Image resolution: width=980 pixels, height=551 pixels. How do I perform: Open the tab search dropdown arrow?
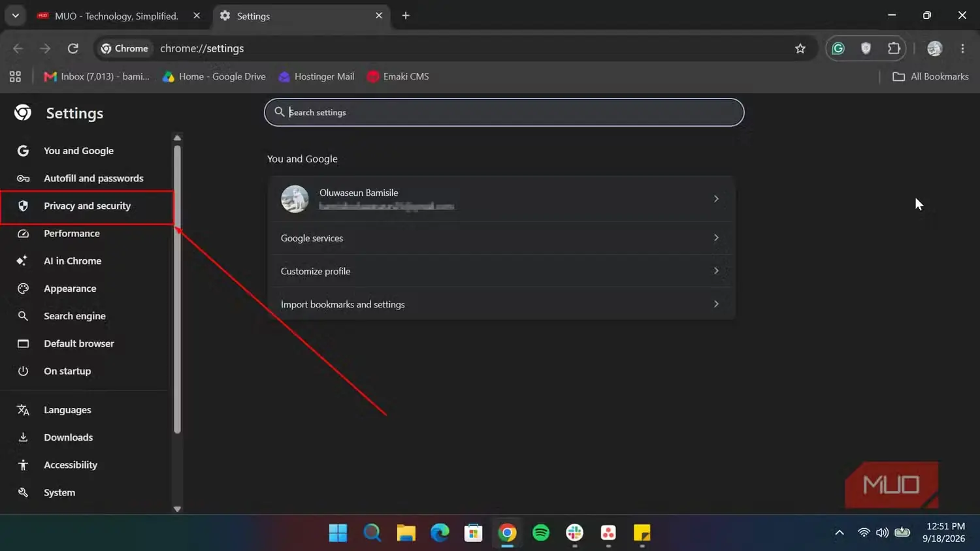15,16
